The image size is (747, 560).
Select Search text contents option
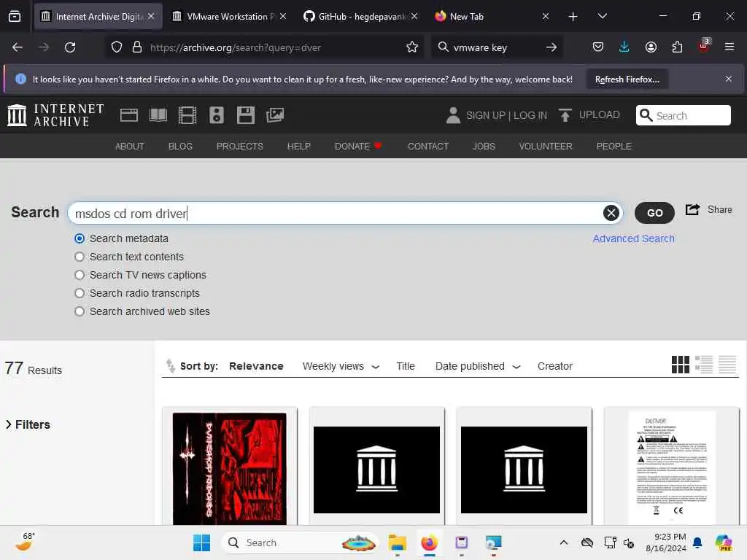click(x=80, y=257)
